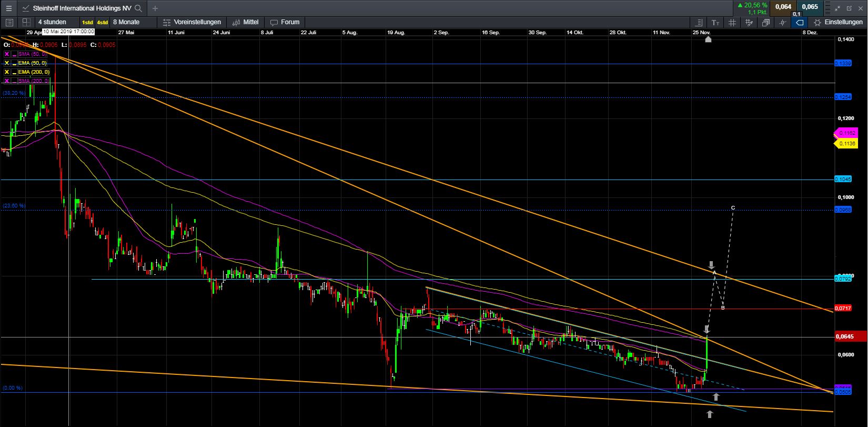Viewport: 868px width, 427px height.
Task: Click the sell price 0,064 button
Action: click(x=783, y=7)
